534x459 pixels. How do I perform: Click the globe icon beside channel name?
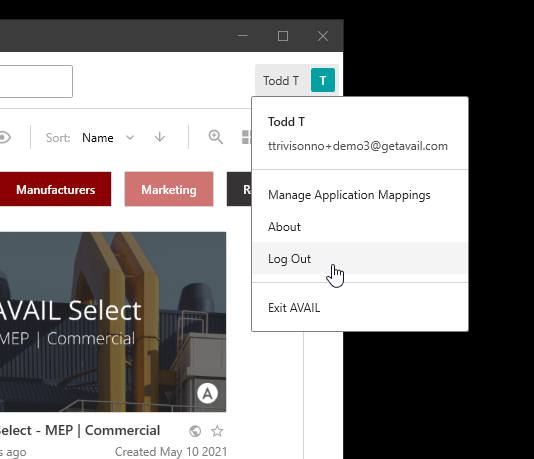195,431
